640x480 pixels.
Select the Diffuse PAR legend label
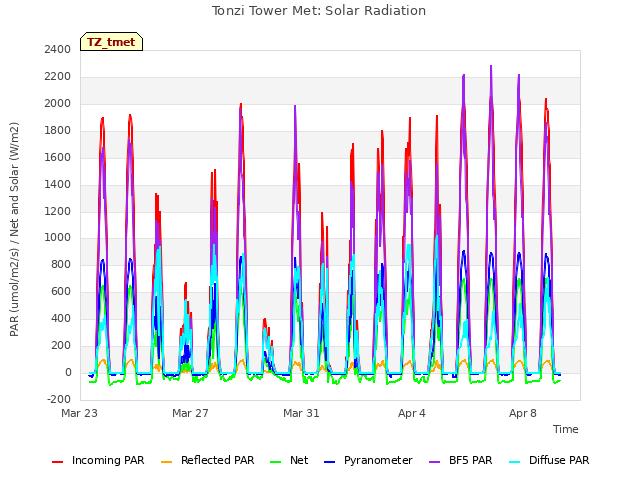point(559,460)
